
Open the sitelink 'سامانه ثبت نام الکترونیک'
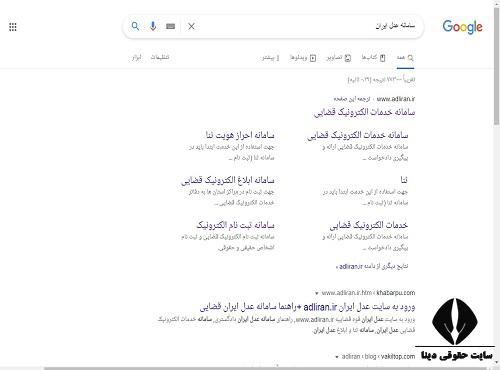click(235, 225)
